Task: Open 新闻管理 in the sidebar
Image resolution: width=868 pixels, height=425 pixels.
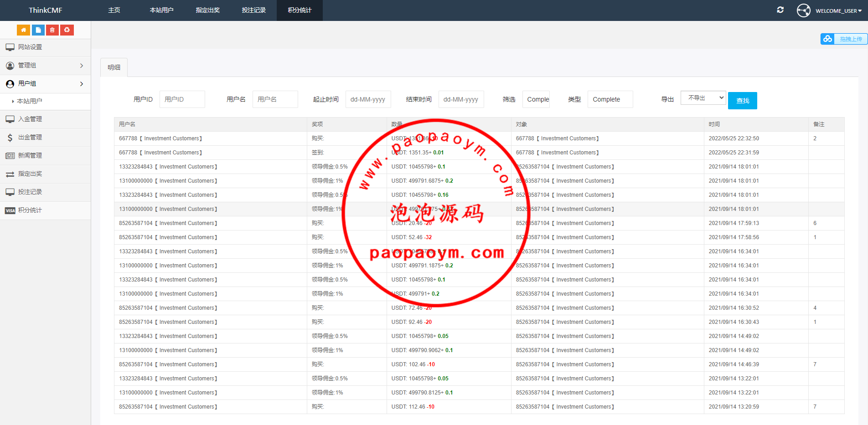Action: (30, 156)
